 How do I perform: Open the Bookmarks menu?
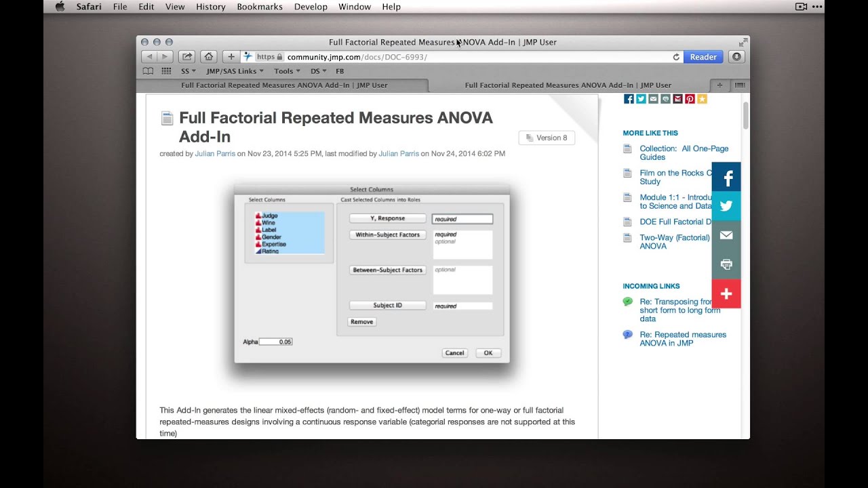[x=260, y=7]
